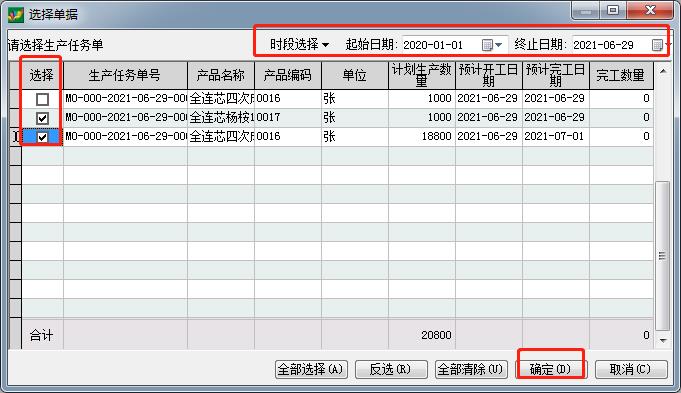
Task: Expand the 起始日期 date dropdown arrow
Action: (x=499, y=45)
